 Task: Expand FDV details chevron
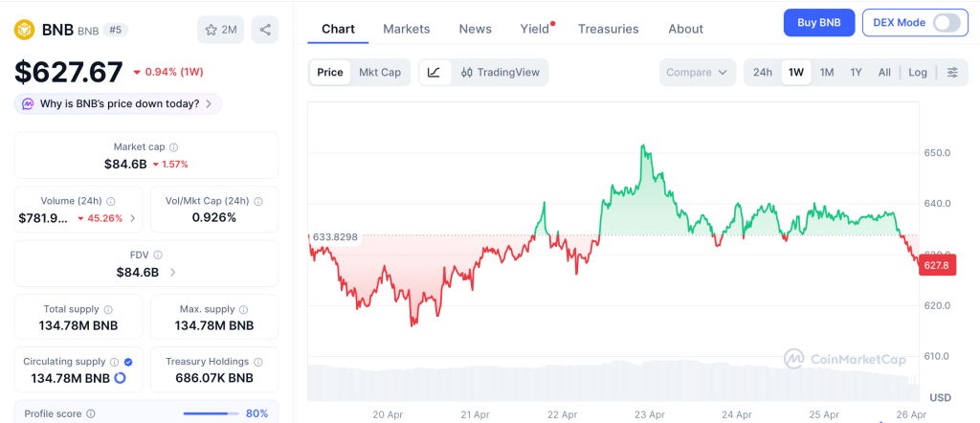[172, 273]
